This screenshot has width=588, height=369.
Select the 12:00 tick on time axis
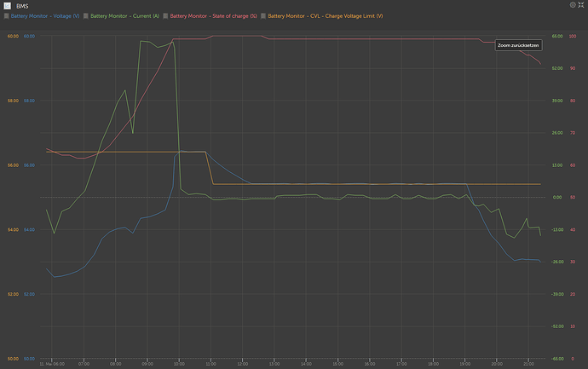(242, 364)
